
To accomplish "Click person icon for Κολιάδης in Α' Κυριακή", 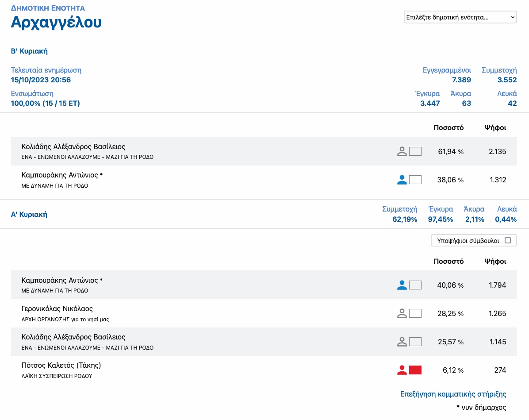I will pyautogui.click(x=402, y=342).
